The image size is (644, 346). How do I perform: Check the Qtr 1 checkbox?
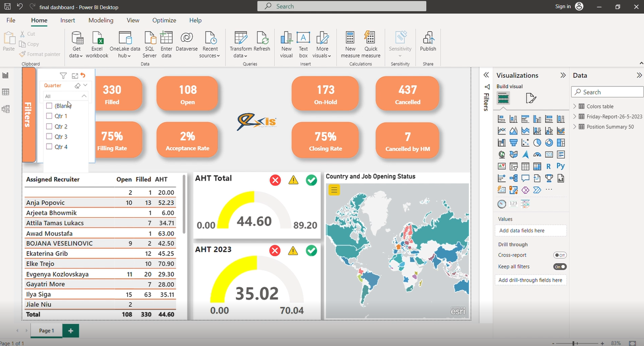[x=49, y=116]
